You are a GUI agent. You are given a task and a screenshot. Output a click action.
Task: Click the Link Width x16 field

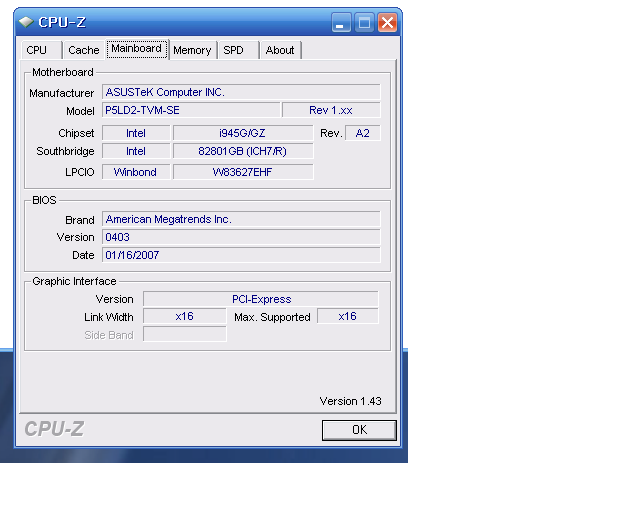tap(184, 316)
